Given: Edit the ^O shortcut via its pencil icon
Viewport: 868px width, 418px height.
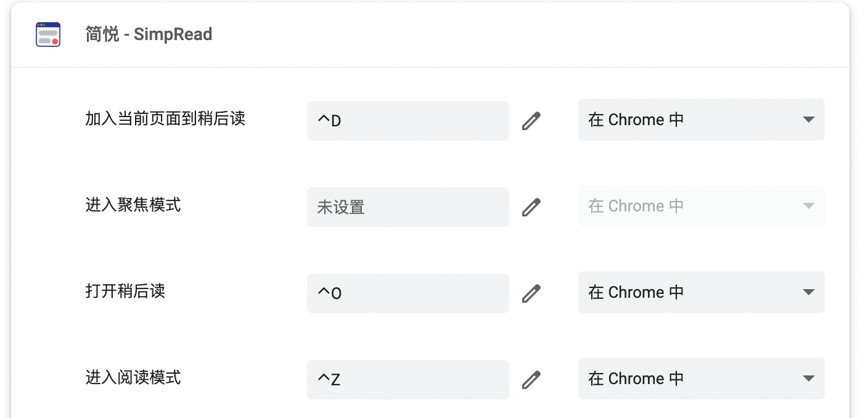Looking at the screenshot, I should pos(531,293).
